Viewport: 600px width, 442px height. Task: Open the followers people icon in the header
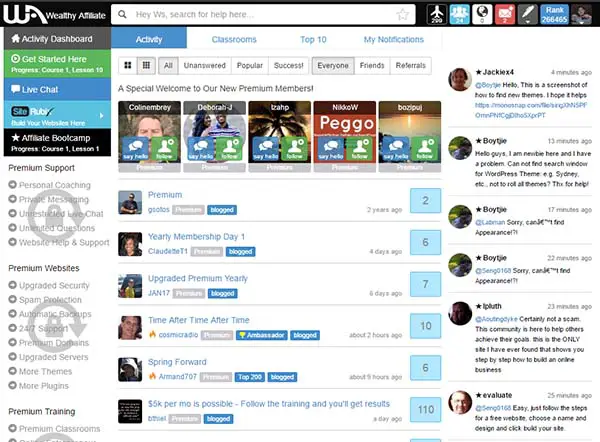coord(459,14)
